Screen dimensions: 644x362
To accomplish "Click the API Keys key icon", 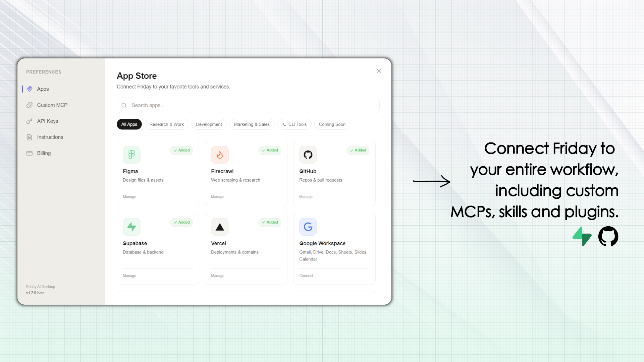I will click(x=30, y=121).
